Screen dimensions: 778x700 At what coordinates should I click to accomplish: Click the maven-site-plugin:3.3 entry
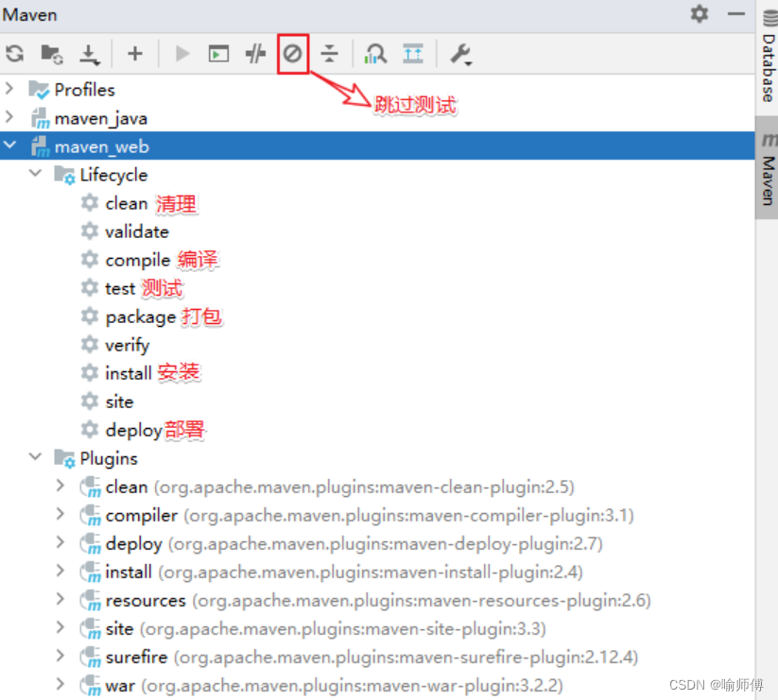click(x=342, y=628)
